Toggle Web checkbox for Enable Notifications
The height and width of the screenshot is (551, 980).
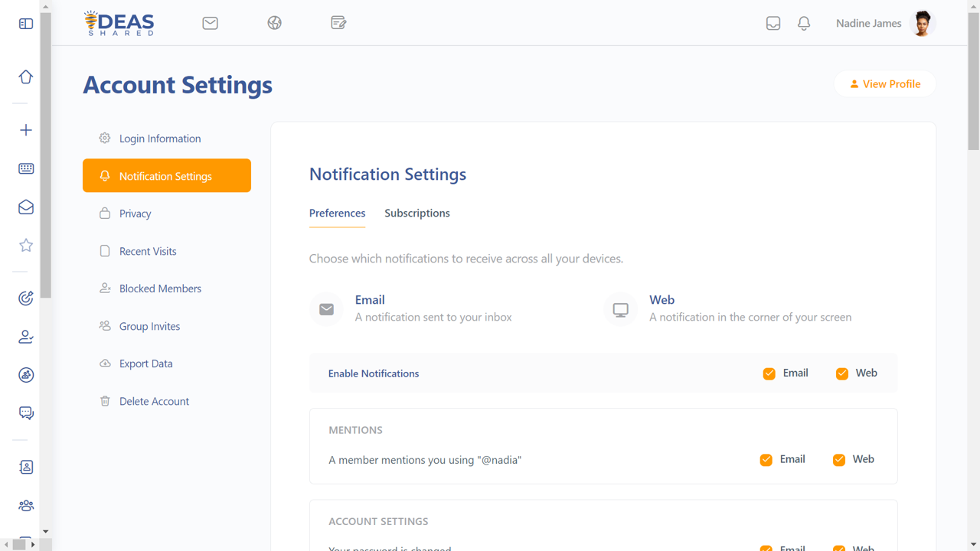click(x=842, y=373)
